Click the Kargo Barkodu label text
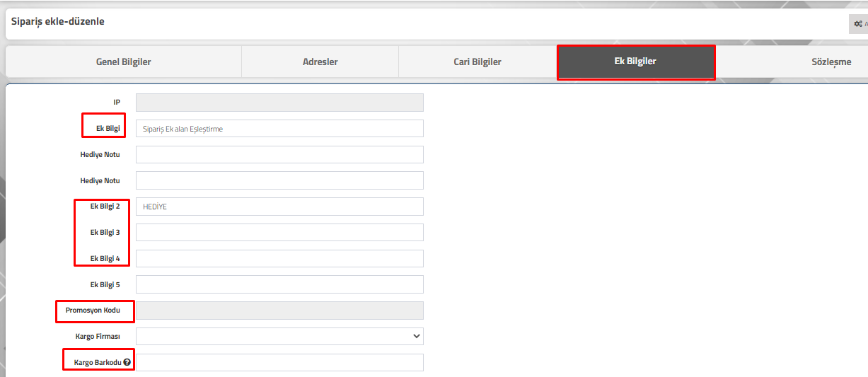The width and height of the screenshot is (868, 377). (98, 363)
